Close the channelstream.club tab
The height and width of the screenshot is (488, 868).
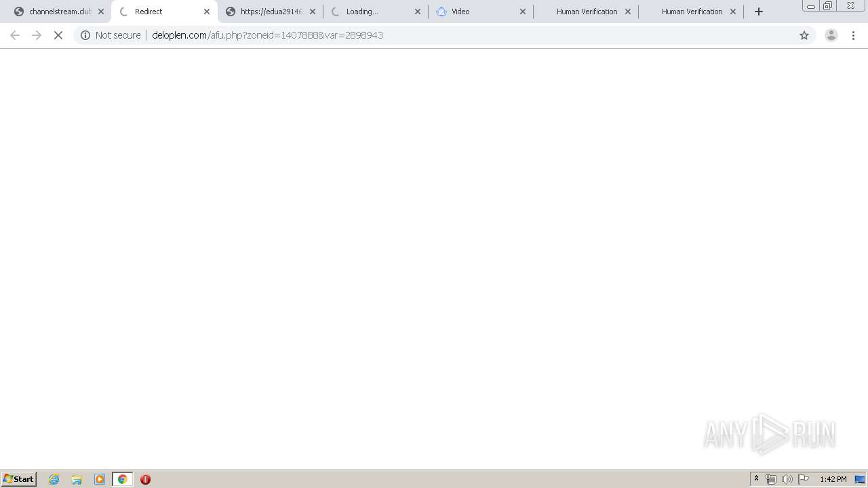(101, 12)
